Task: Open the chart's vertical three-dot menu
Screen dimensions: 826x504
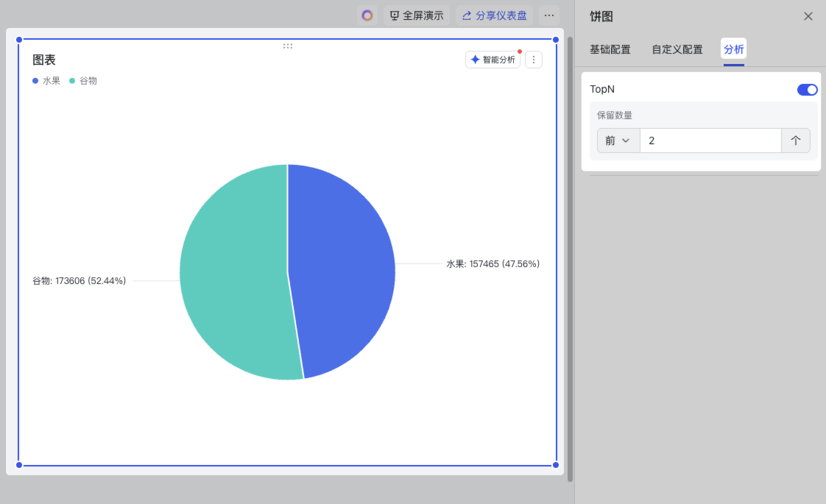Action: coord(534,60)
